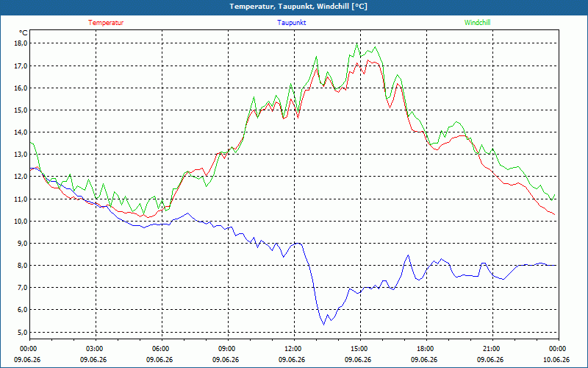Select the green 'Windchill' legend label

(x=477, y=23)
